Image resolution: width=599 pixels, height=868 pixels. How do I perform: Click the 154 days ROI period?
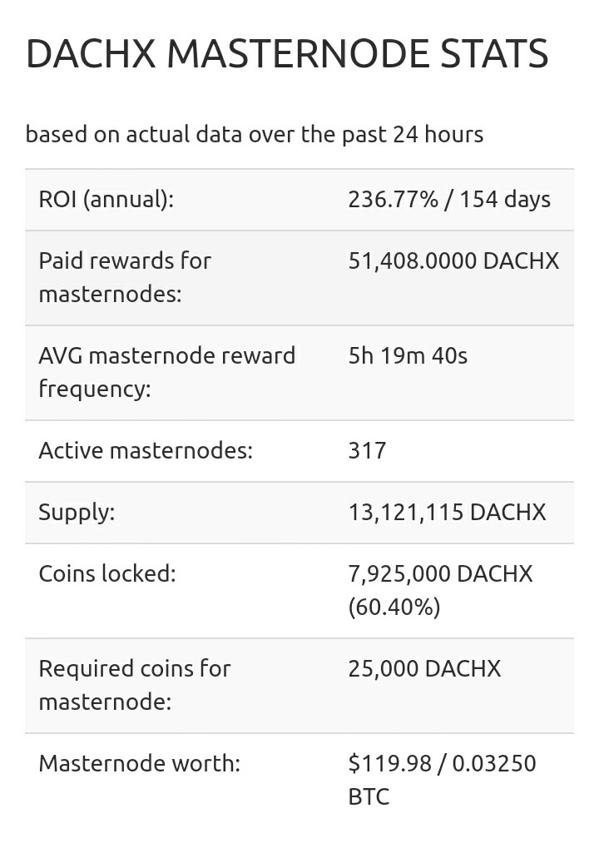click(505, 200)
